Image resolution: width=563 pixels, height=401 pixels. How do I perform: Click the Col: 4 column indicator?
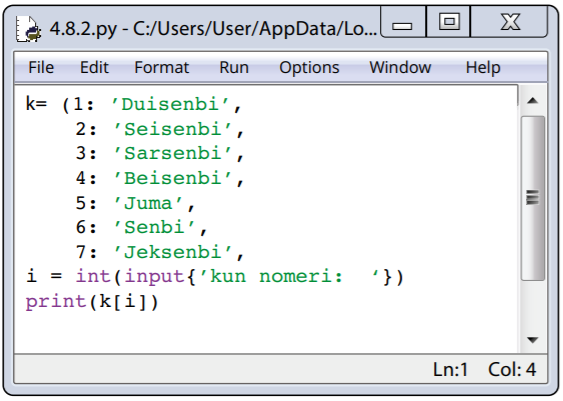[x=512, y=369]
